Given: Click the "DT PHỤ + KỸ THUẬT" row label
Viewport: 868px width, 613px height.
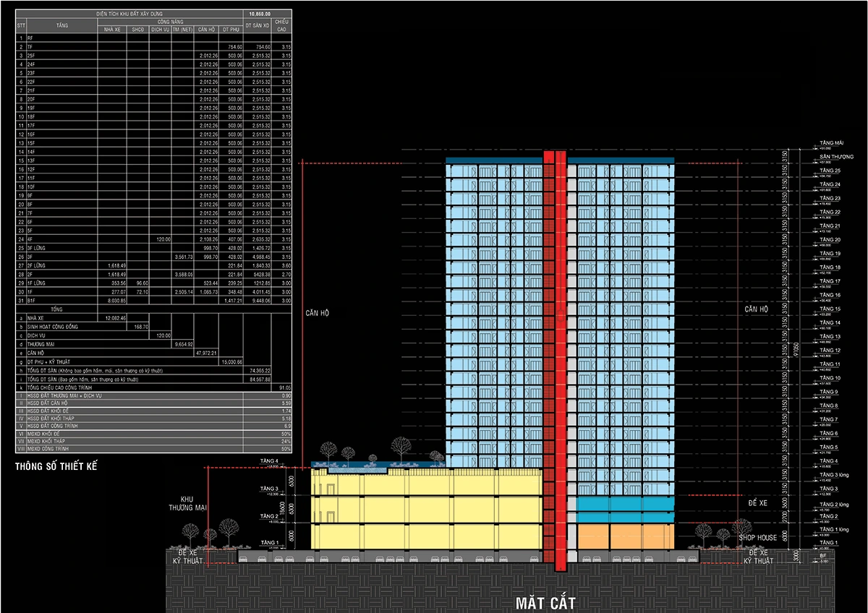Looking at the screenshot, I should click(x=48, y=361).
